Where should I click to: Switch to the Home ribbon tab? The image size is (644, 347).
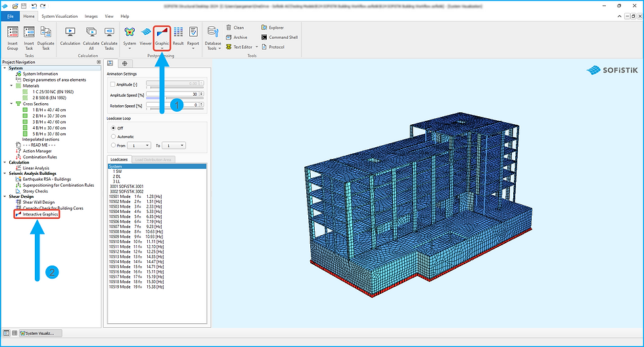pyautogui.click(x=29, y=16)
